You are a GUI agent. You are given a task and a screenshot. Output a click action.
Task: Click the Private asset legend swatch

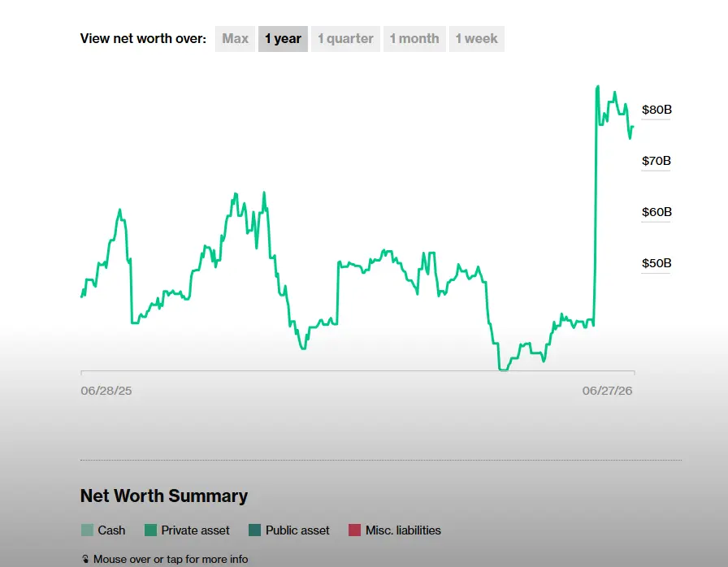click(x=150, y=530)
